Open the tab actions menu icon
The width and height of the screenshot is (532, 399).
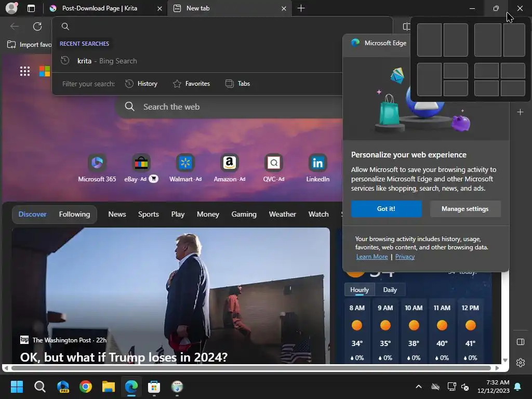click(31, 8)
